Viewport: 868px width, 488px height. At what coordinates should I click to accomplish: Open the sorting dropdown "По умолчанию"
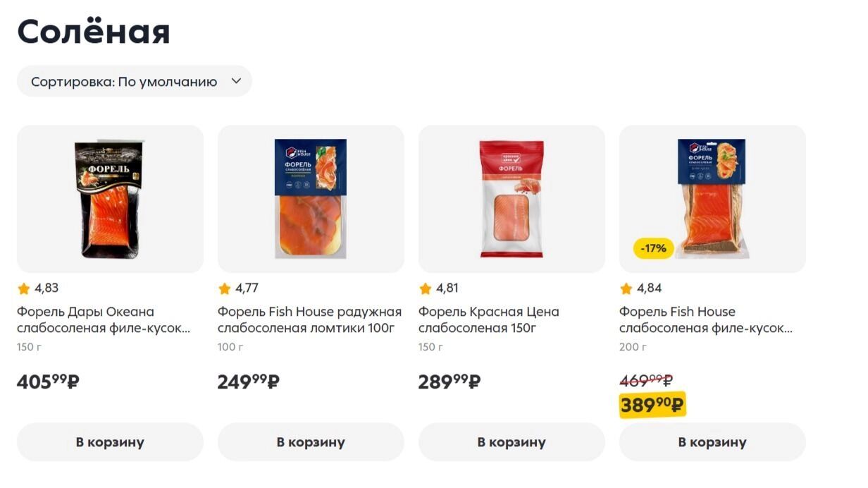tap(134, 82)
